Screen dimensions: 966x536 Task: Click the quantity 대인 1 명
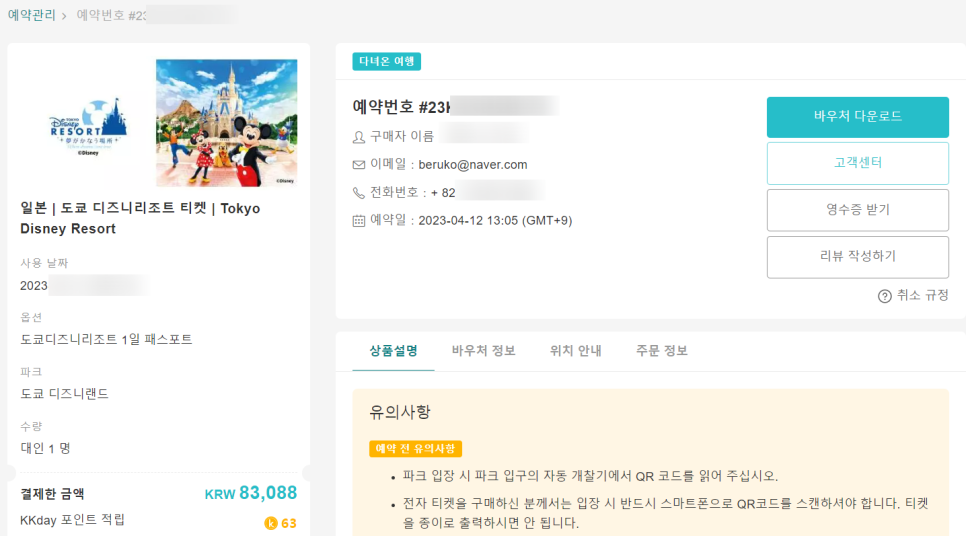point(45,448)
